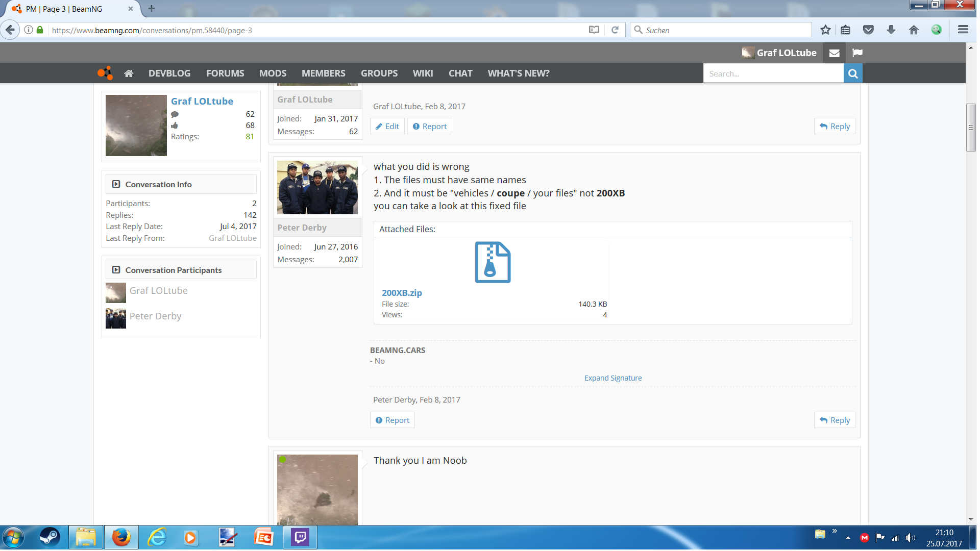Image resolution: width=980 pixels, height=551 pixels.
Task: Open the WHAT'S NEW? menu item
Action: click(x=519, y=73)
